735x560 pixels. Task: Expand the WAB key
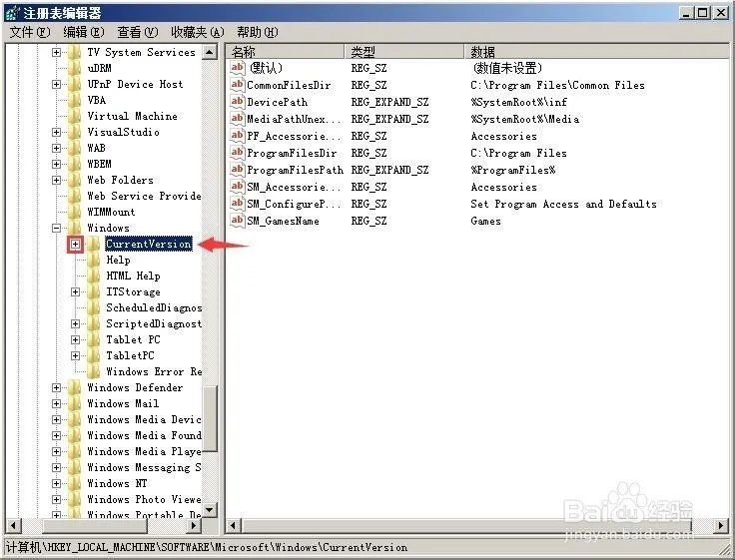click(x=56, y=148)
